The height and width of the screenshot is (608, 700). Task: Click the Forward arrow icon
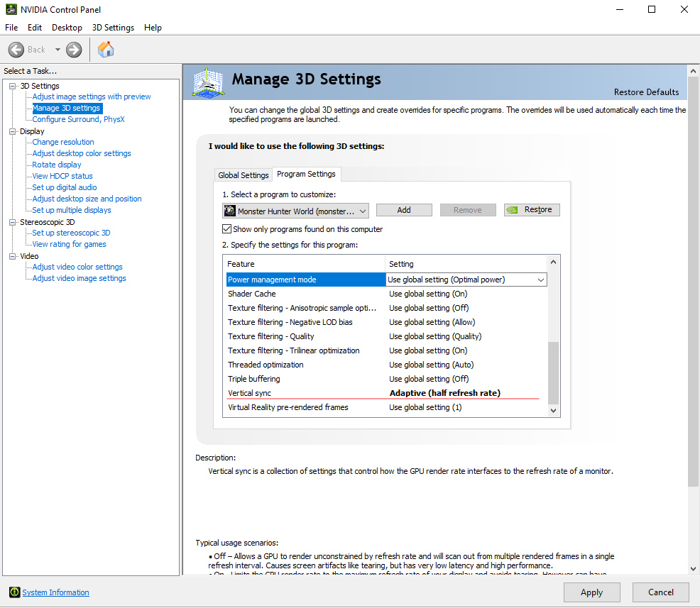tap(74, 50)
